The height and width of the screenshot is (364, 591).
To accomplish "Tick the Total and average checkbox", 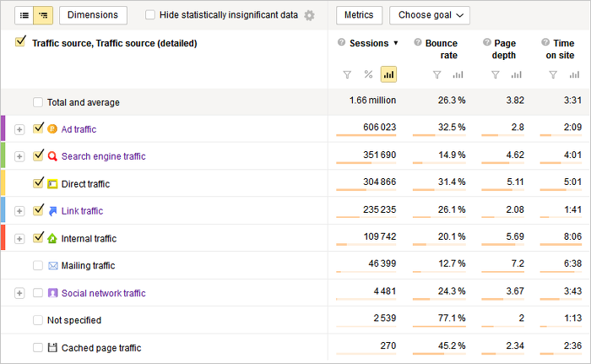I will [x=37, y=102].
